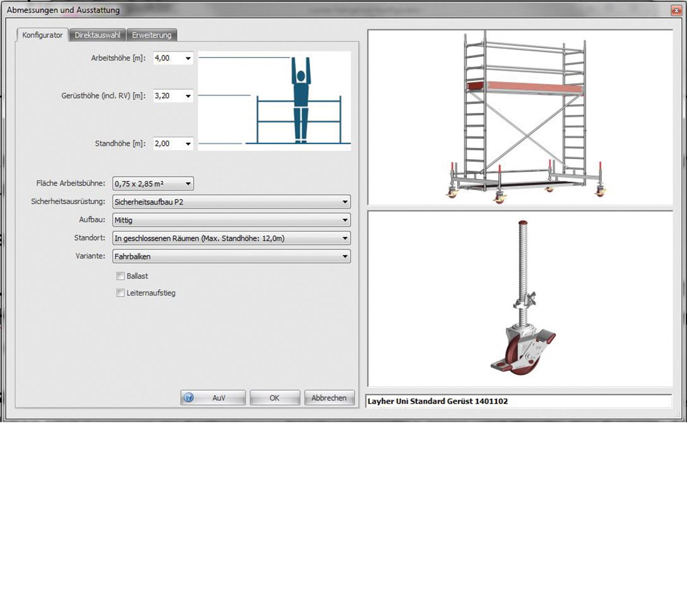This screenshot has height=616, width=687.
Task: Open the Aufbau dropdown showing Mittig
Action: coord(345,220)
